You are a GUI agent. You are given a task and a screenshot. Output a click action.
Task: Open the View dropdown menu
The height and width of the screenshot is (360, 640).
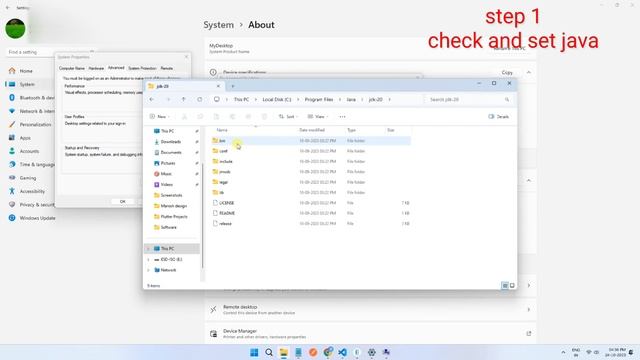coord(318,117)
